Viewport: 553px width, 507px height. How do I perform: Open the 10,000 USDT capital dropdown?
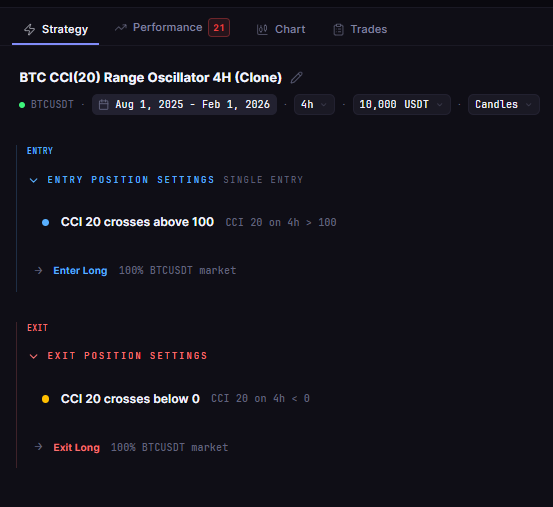(x=402, y=104)
